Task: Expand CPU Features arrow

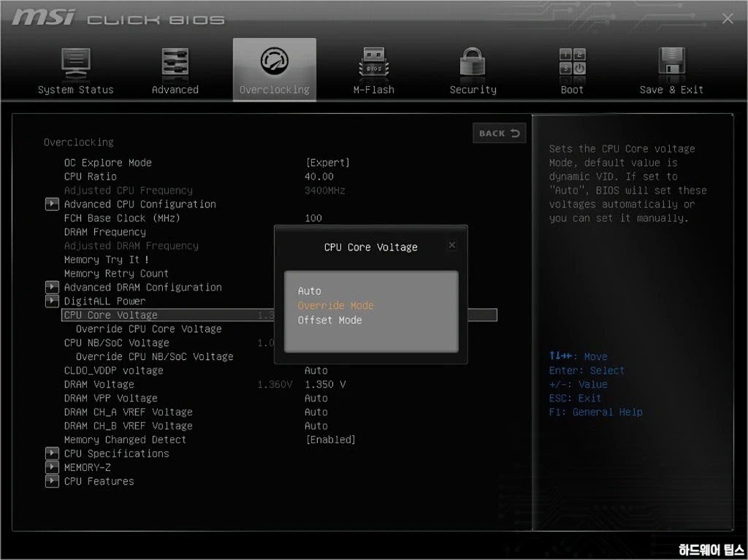Action: pyautogui.click(x=52, y=481)
